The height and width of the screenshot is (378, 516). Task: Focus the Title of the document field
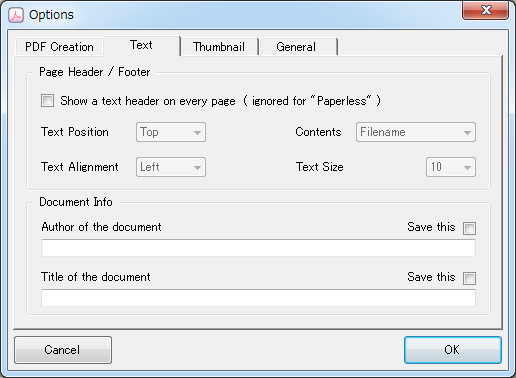258,298
